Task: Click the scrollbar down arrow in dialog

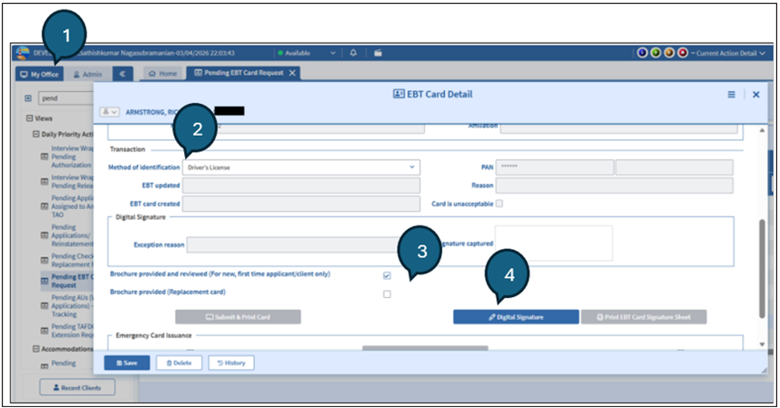Action: [x=762, y=344]
